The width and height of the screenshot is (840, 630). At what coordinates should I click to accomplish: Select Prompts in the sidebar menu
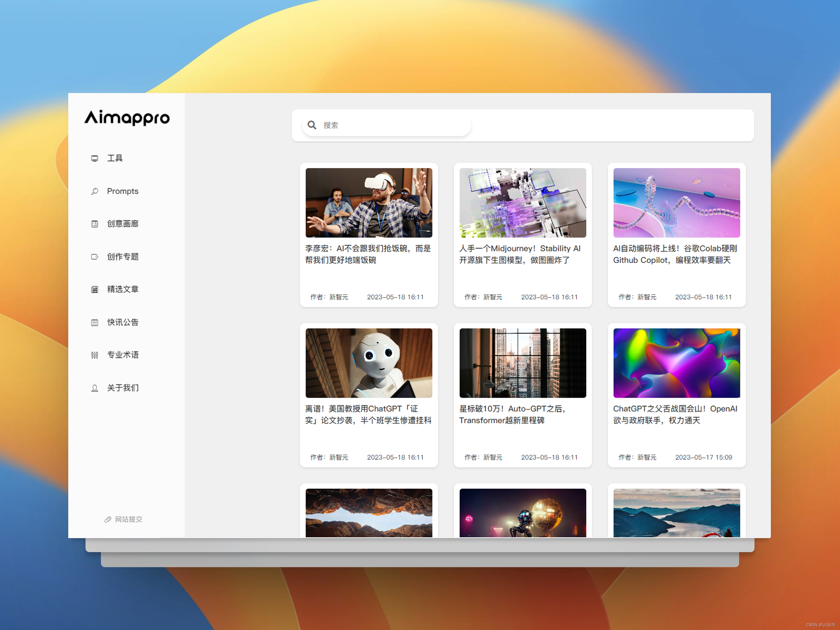click(x=122, y=191)
